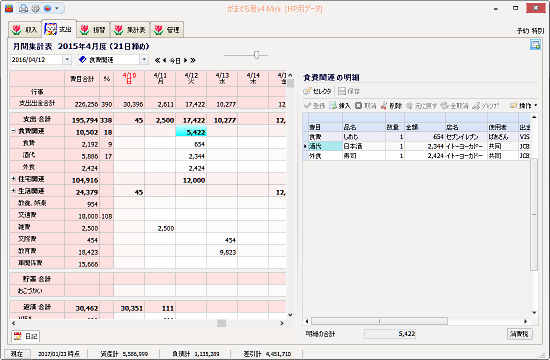Open the 食費関連 category dropdown
Image resolution: width=550 pixels, height=360 pixels.
tap(144, 60)
